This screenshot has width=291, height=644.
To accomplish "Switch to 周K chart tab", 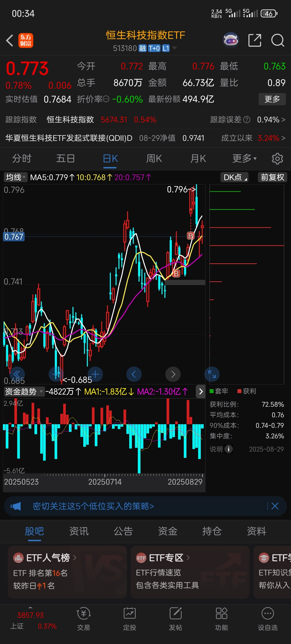I will click(x=154, y=159).
